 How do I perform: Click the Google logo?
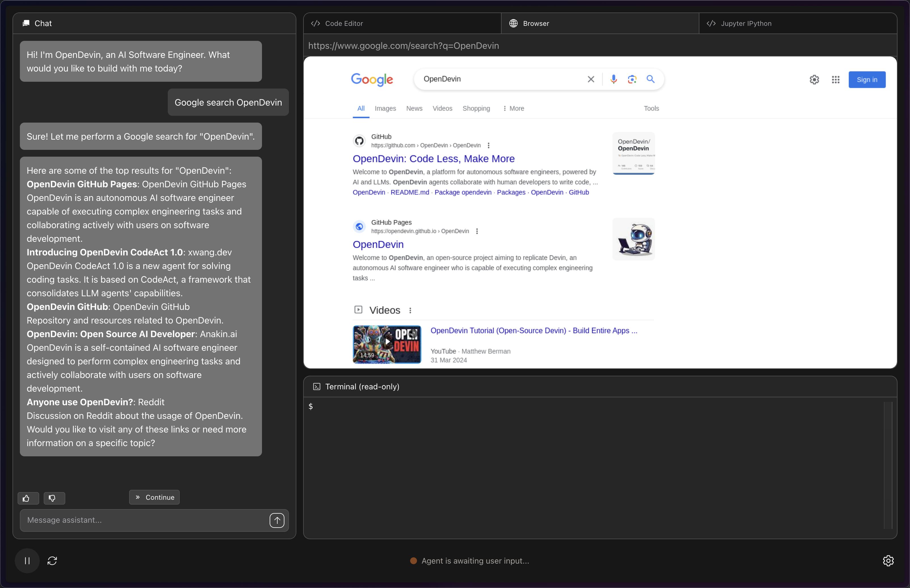click(372, 79)
